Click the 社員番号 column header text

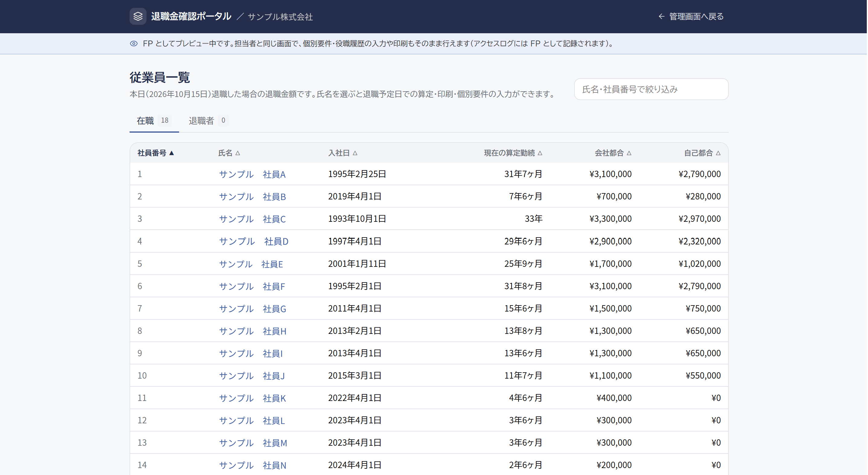pyautogui.click(x=152, y=153)
